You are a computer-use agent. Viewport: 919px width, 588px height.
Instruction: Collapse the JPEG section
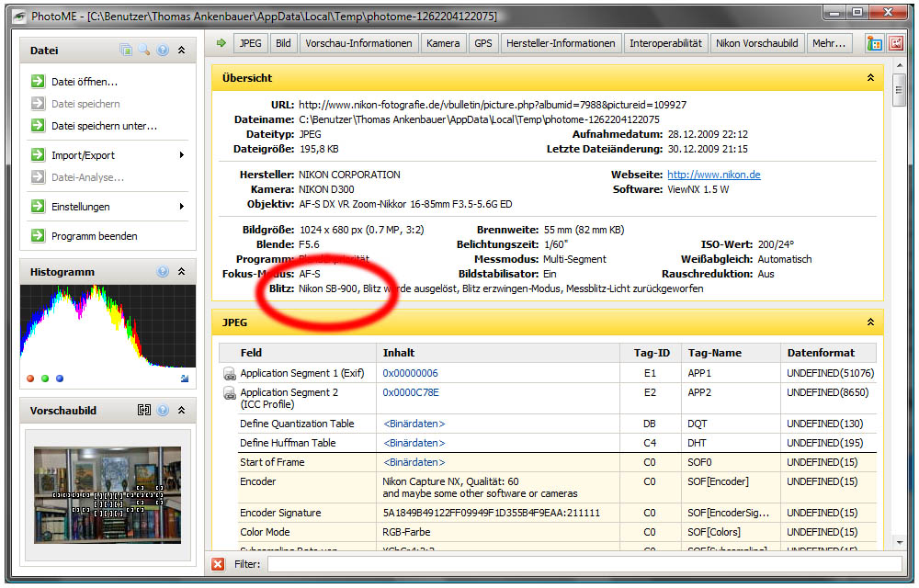[871, 322]
